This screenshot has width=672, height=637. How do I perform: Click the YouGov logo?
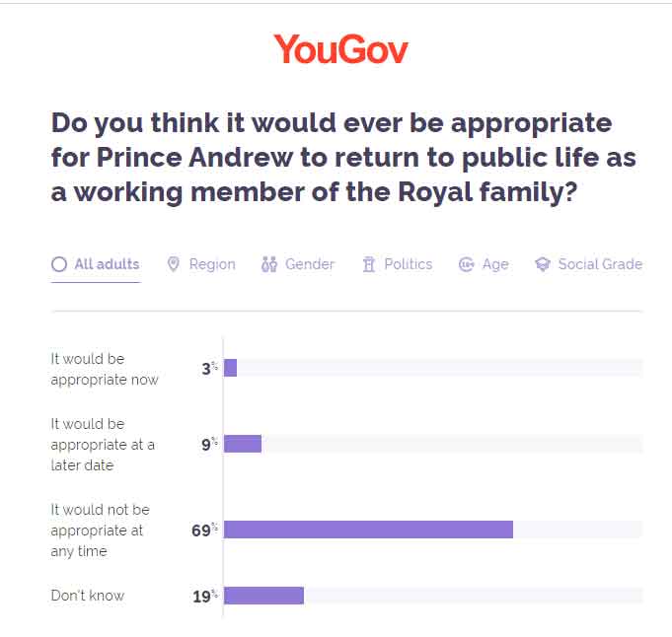(x=339, y=48)
